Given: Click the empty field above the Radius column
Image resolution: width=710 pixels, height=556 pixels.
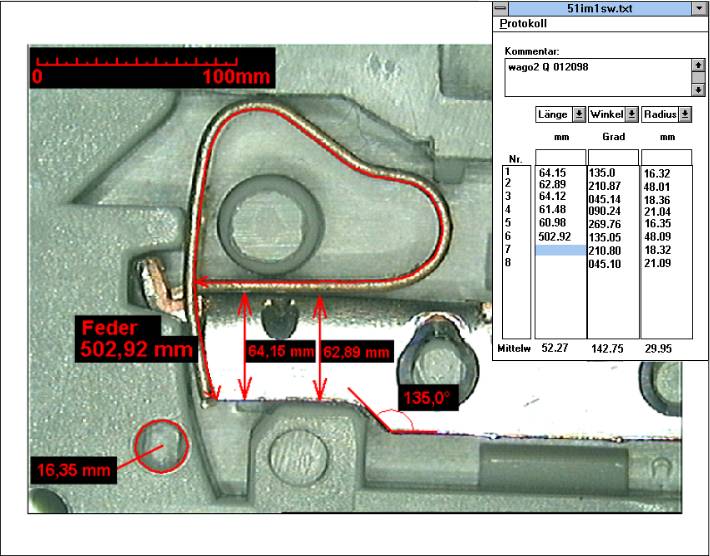Looking at the screenshot, I should click(667, 157).
